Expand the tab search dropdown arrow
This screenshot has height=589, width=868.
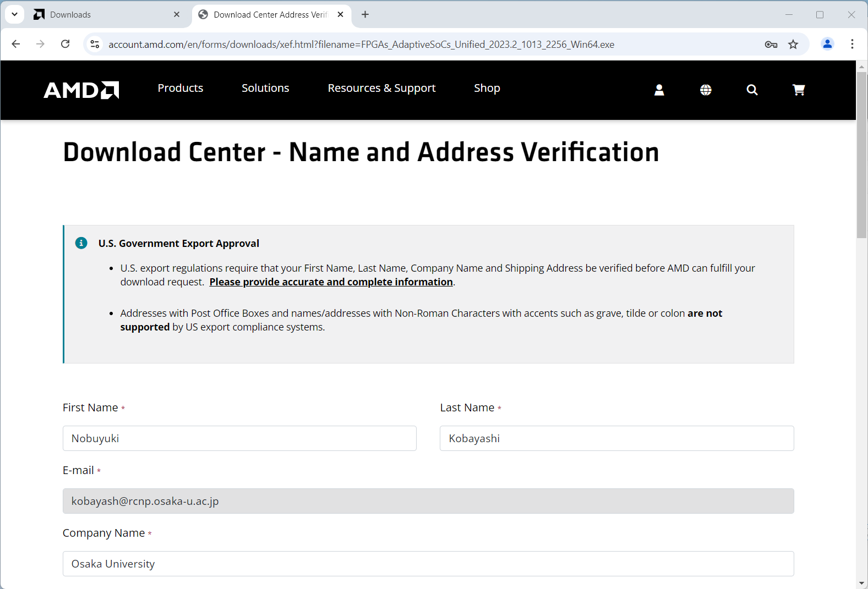coord(14,14)
